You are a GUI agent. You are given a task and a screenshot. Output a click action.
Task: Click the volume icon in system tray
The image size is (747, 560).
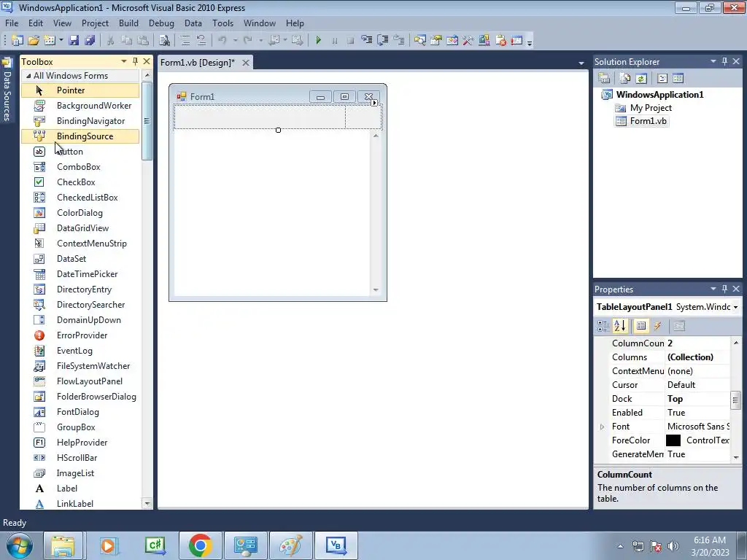click(x=673, y=546)
